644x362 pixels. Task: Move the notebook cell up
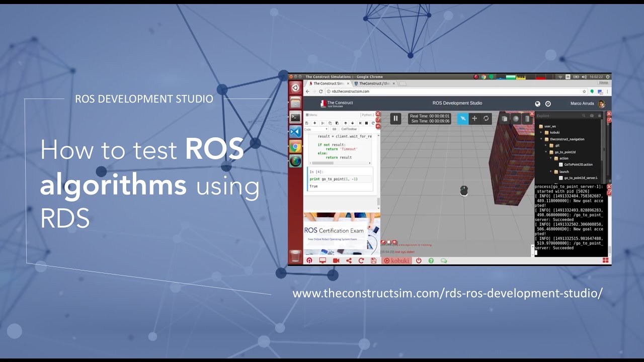346,123
